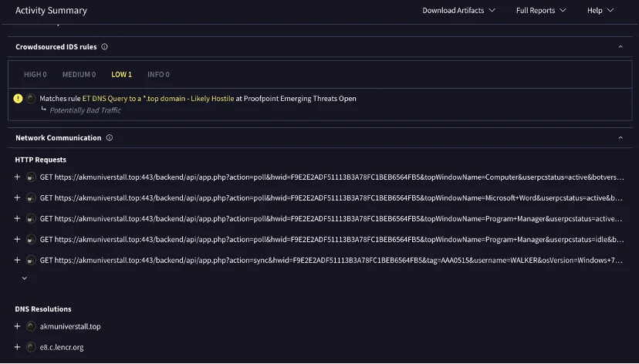Switch to the HIGH 0 severity tab

pos(35,75)
